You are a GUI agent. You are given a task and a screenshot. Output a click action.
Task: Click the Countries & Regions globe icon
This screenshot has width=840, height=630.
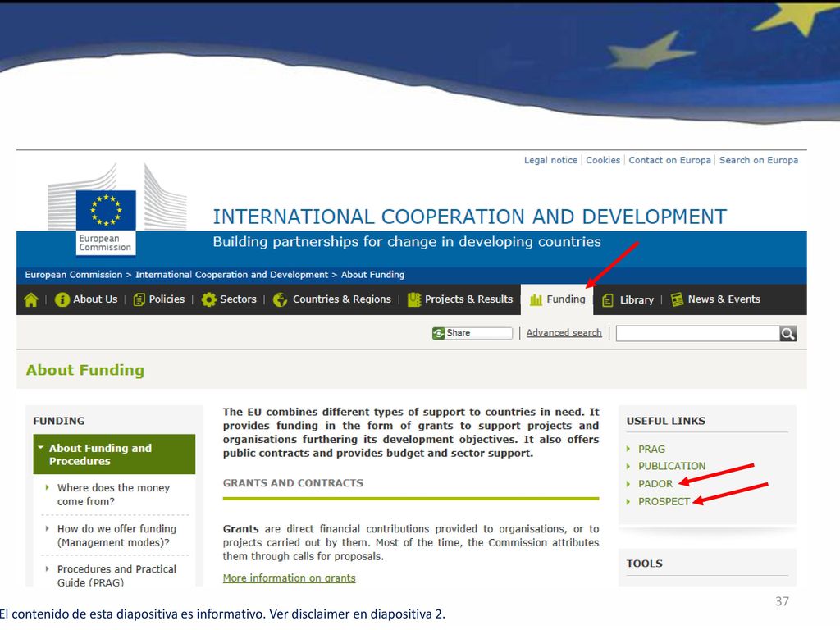click(281, 300)
